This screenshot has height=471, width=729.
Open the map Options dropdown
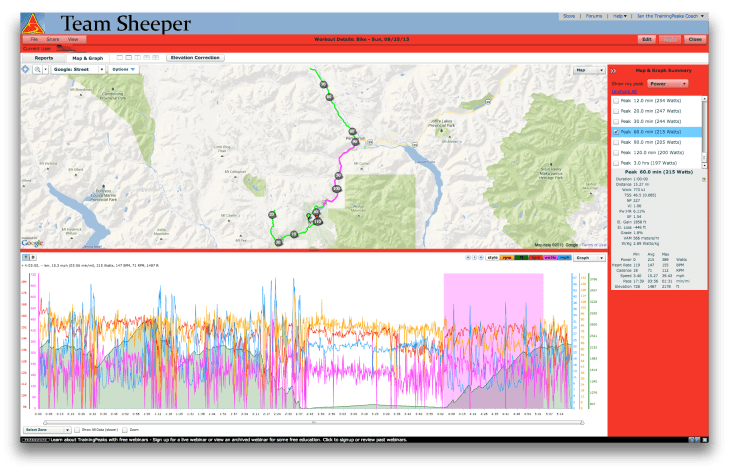point(124,69)
